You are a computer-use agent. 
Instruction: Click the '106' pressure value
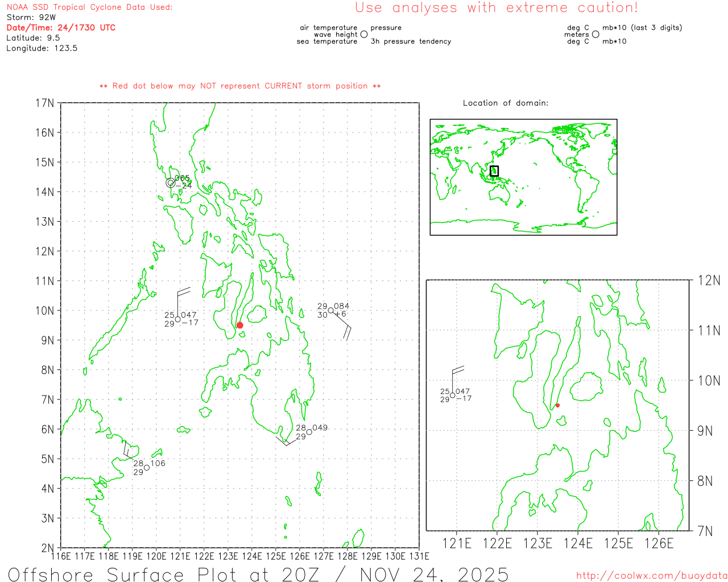click(x=158, y=463)
